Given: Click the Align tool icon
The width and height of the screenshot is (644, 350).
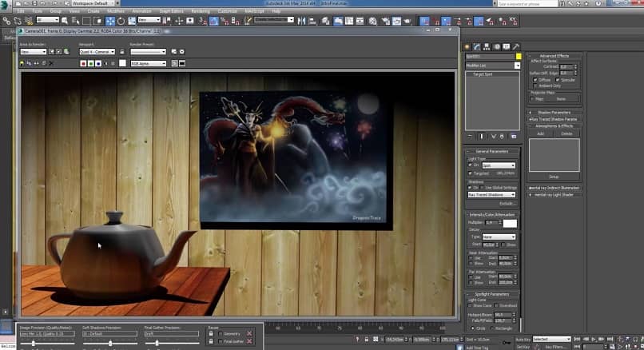Looking at the screenshot, I should coord(312,21).
